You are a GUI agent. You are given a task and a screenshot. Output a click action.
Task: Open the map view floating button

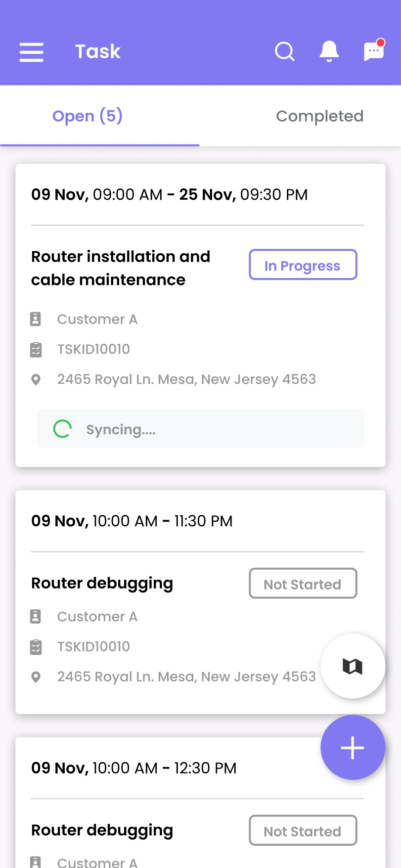[353, 666]
